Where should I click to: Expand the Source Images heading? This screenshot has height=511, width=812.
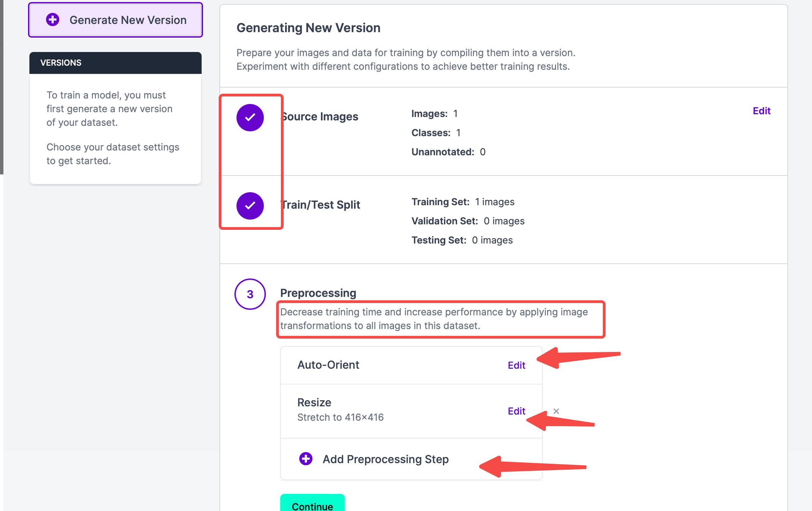(x=320, y=117)
